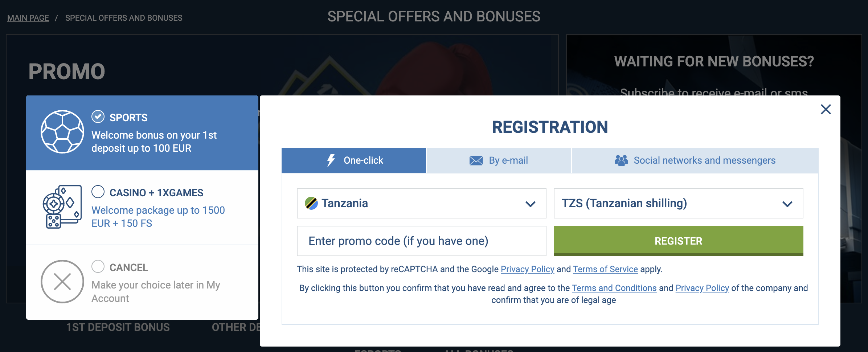The width and height of the screenshot is (868, 352).
Task: Open the 1ST DEPOSIT BONUS section
Action: (x=118, y=327)
